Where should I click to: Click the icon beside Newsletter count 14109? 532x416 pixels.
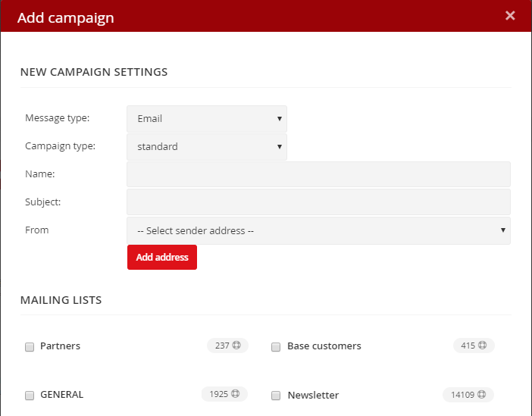[481, 394]
